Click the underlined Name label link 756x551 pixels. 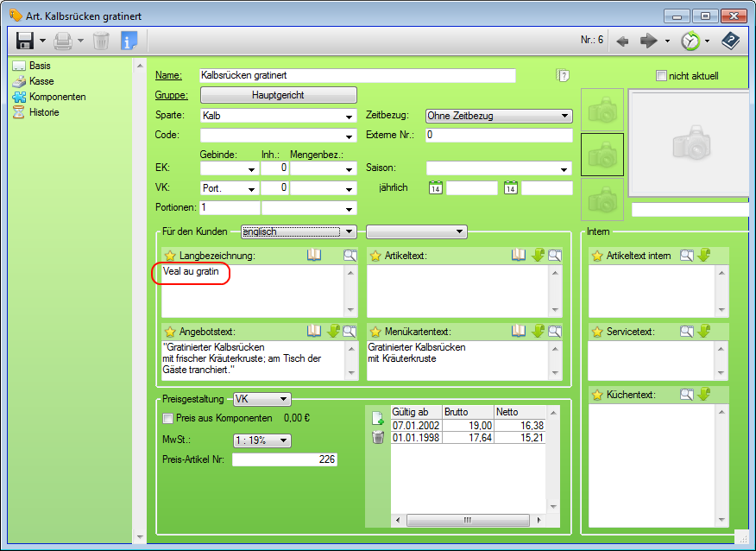coord(167,76)
